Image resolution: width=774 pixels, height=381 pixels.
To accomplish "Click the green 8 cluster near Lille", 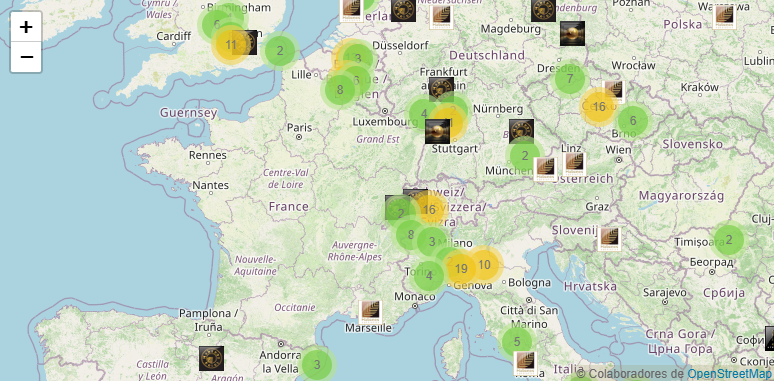I will [340, 90].
